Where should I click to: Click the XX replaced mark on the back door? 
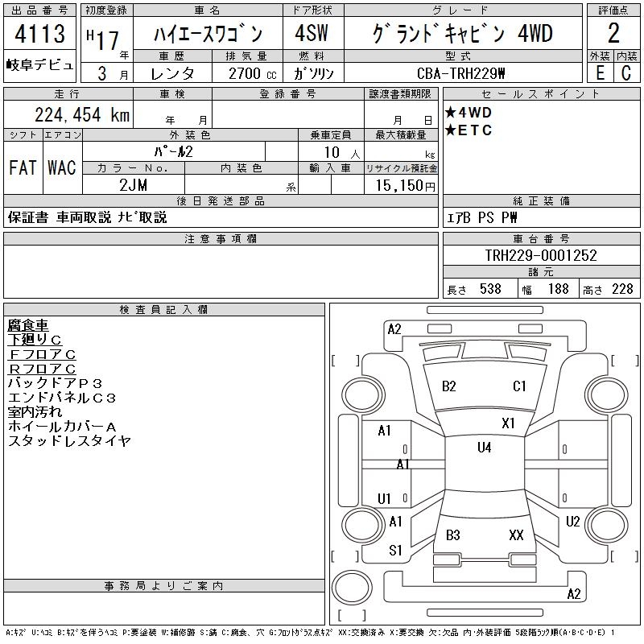click(x=516, y=535)
